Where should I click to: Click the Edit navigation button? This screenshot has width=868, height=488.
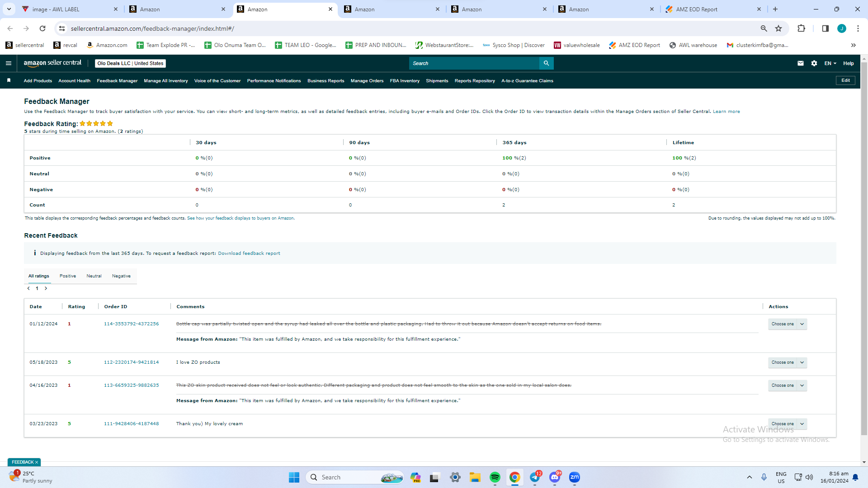point(845,80)
